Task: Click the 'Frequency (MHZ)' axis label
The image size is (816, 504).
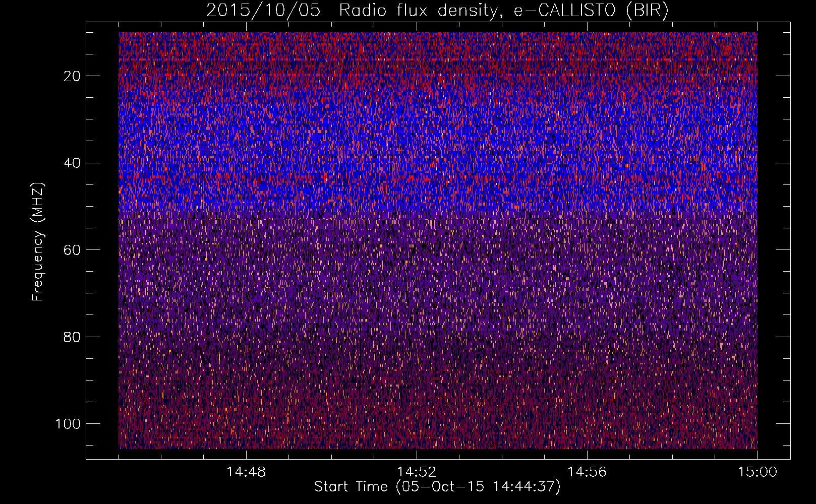Action: click(x=38, y=242)
